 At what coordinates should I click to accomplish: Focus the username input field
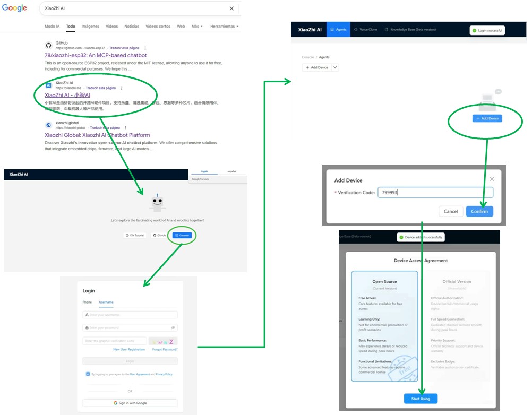coord(130,315)
